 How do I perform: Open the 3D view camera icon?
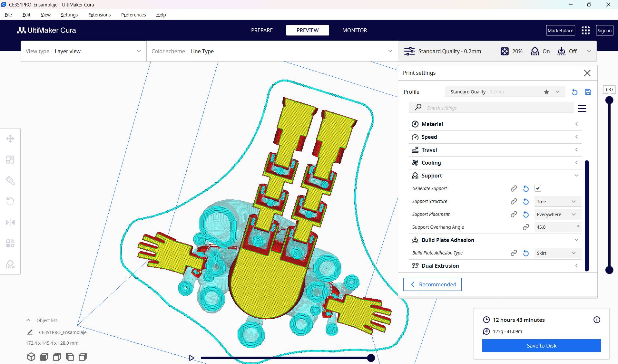(31, 357)
